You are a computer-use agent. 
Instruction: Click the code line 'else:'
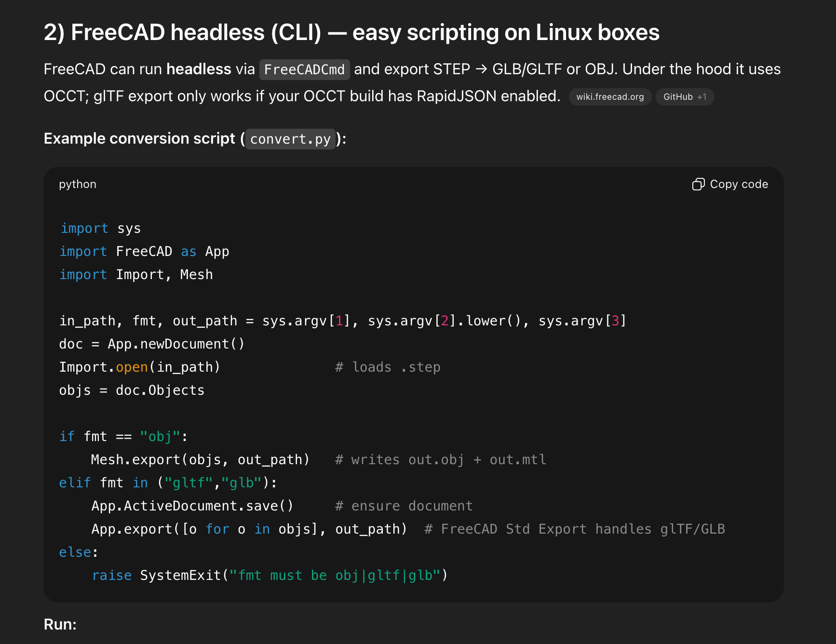79,552
